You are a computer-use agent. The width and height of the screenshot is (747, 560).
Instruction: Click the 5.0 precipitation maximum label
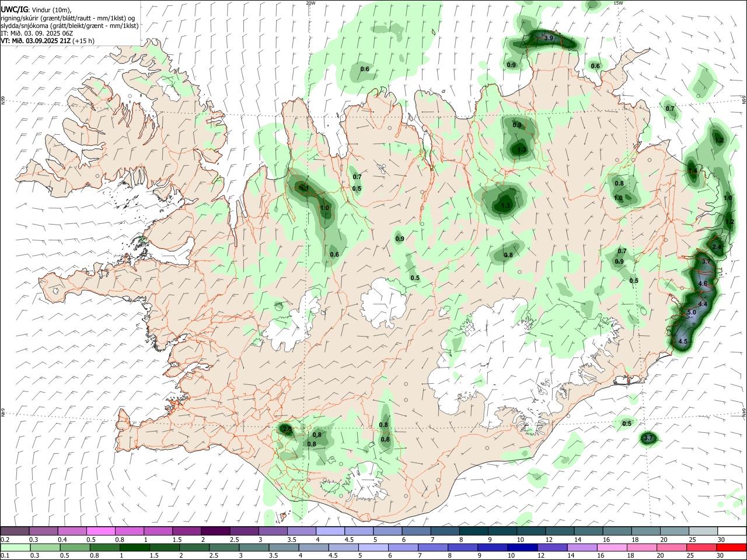click(x=692, y=313)
